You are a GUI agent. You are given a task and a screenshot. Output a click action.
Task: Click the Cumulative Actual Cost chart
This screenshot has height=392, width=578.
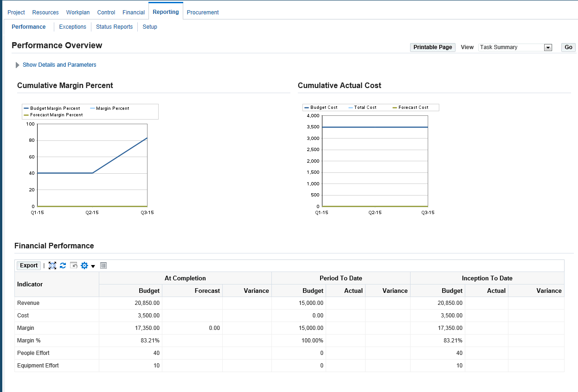point(375,161)
